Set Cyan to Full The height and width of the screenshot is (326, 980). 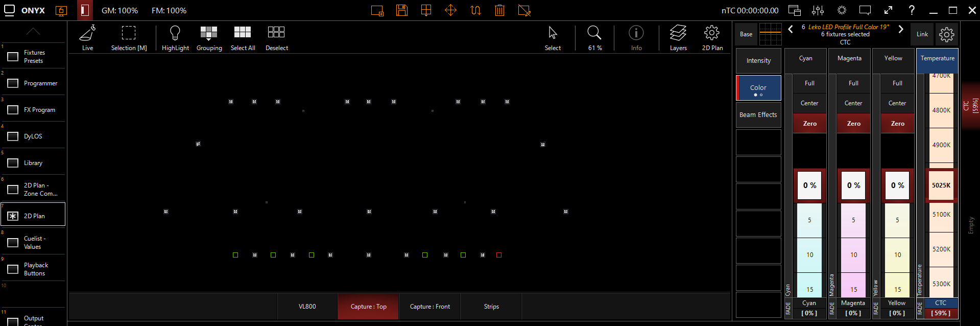click(x=809, y=83)
